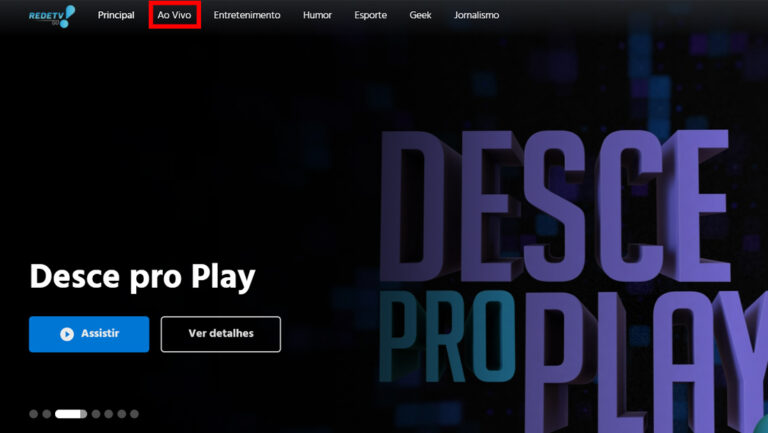
Task: Click the active elongated carousel indicator
Action: [x=71, y=414]
